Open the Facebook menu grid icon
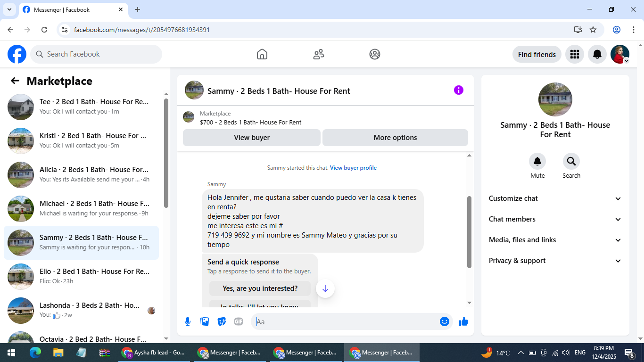The width and height of the screenshot is (644, 362). (574, 54)
